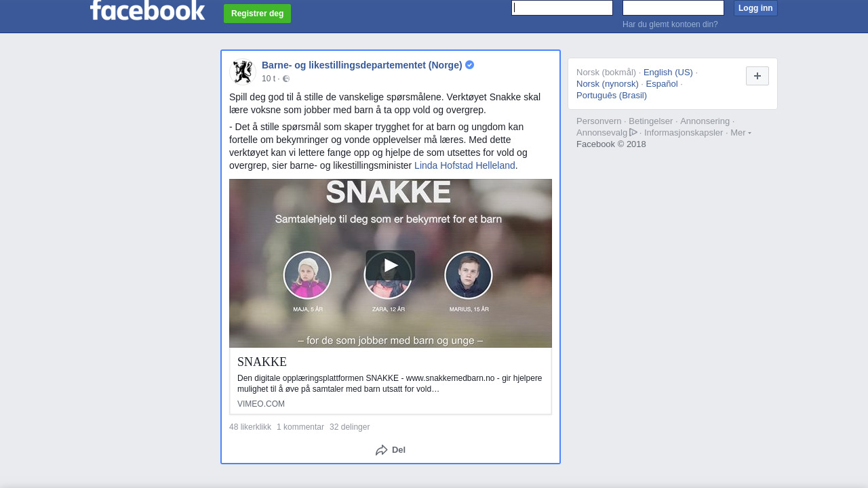The height and width of the screenshot is (488, 868).
Task: View the 1 kommentar count
Action: pos(300,427)
